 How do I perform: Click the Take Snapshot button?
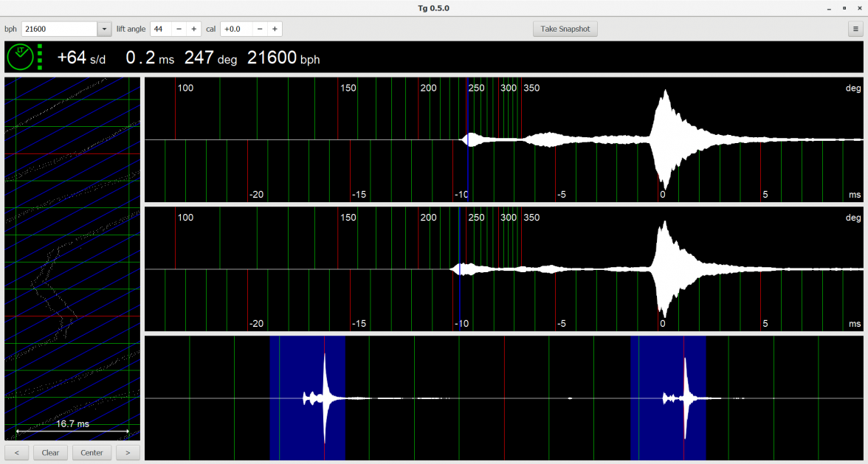565,28
